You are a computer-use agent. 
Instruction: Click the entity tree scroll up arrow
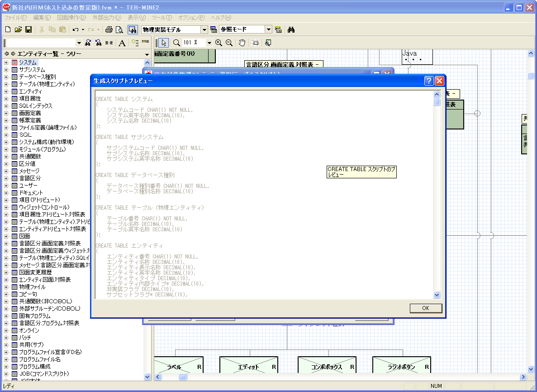coord(147,62)
